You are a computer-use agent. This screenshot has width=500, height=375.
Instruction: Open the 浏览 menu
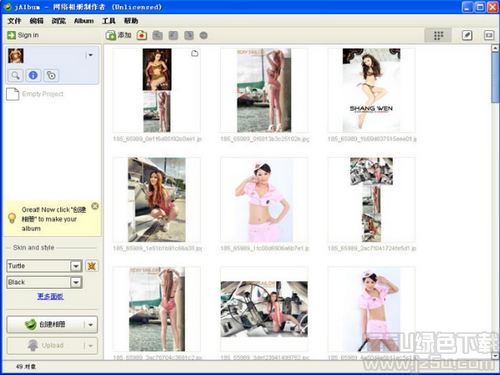coord(59,21)
